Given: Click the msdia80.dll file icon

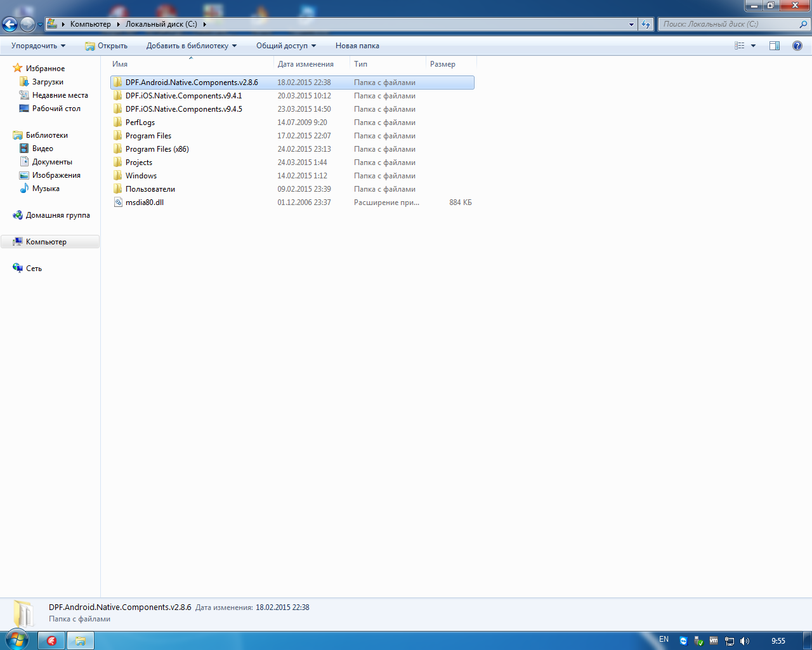Looking at the screenshot, I should (118, 202).
